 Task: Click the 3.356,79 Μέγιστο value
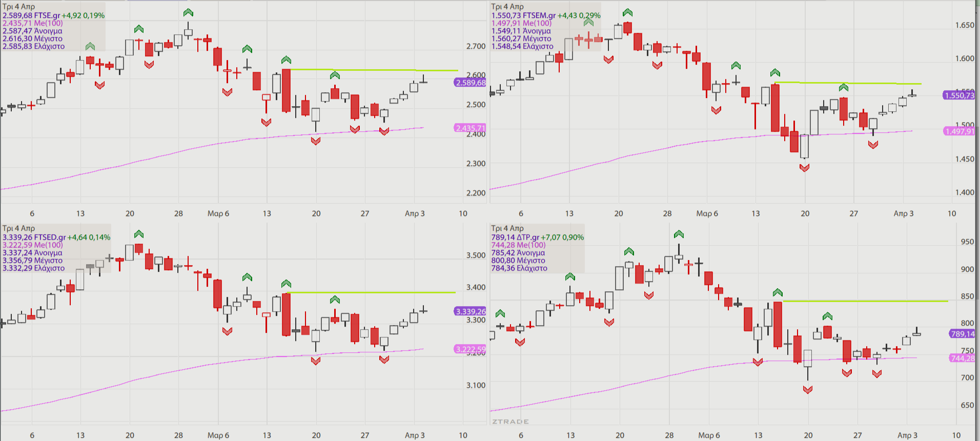click(32, 260)
